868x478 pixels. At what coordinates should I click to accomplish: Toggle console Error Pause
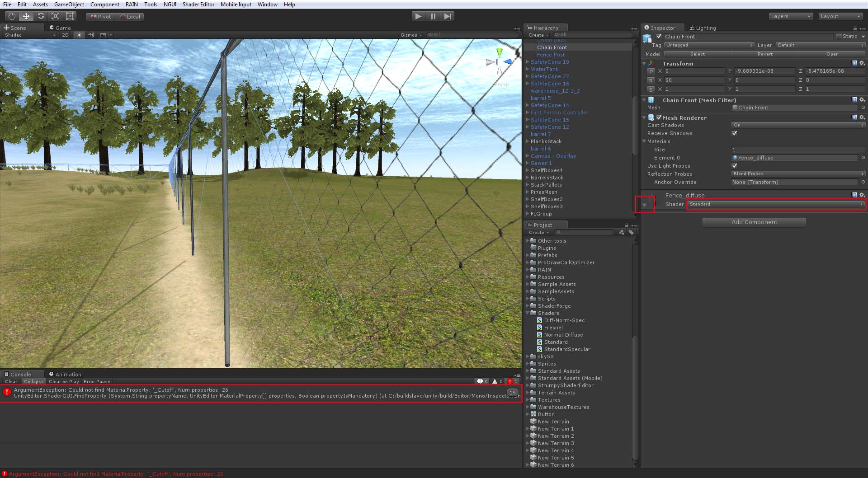pyautogui.click(x=97, y=381)
